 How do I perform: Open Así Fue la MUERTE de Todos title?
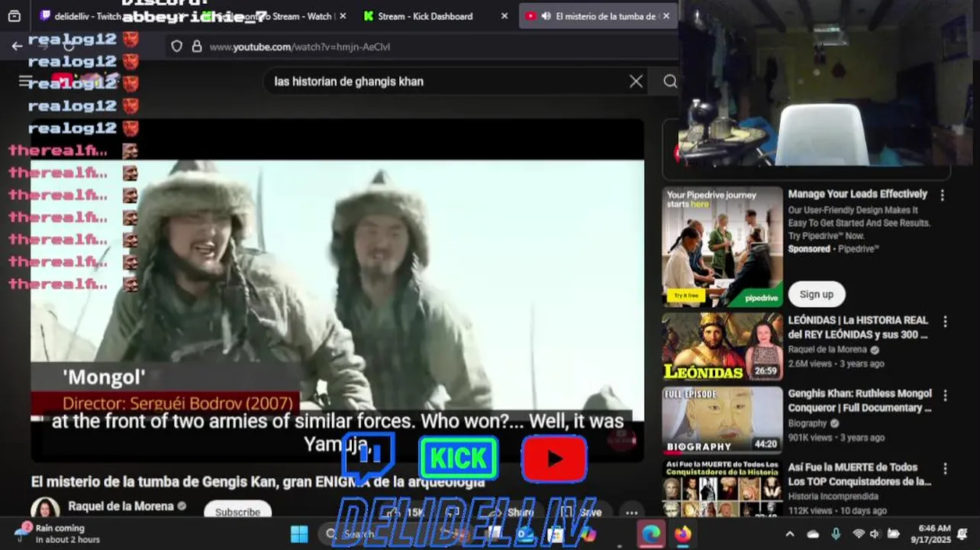point(859,474)
